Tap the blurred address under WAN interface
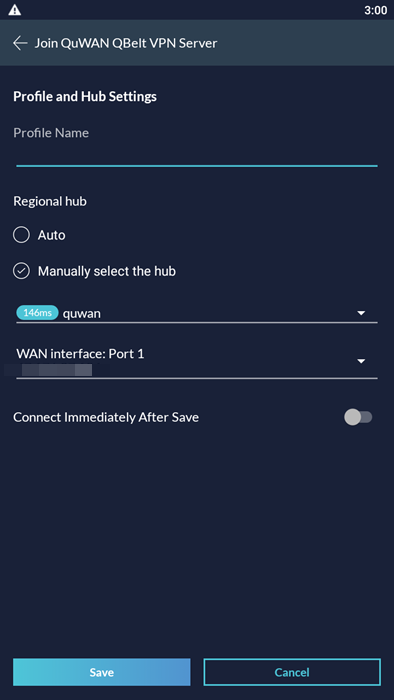The height and width of the screenshot is (700, 394). (x=56, y=370)
